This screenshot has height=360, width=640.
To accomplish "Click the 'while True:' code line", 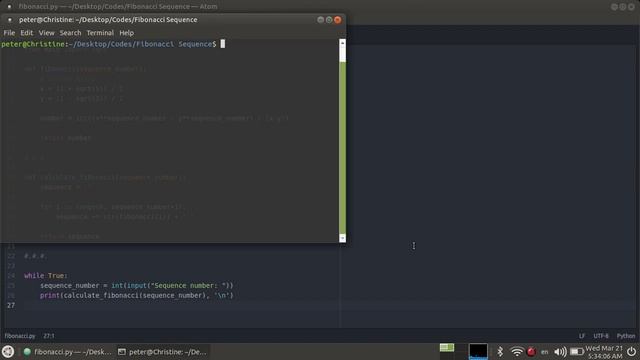I will [x=46, y=276].
